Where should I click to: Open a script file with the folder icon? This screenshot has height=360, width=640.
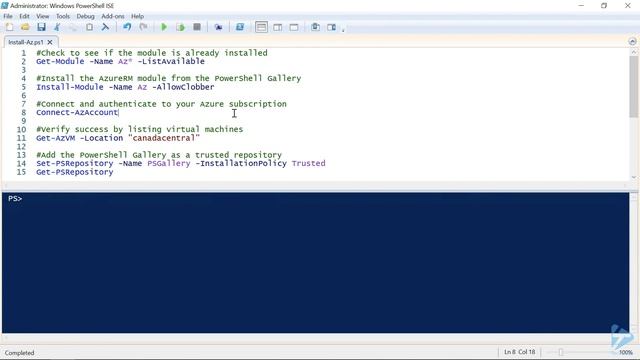click(25, 27)
